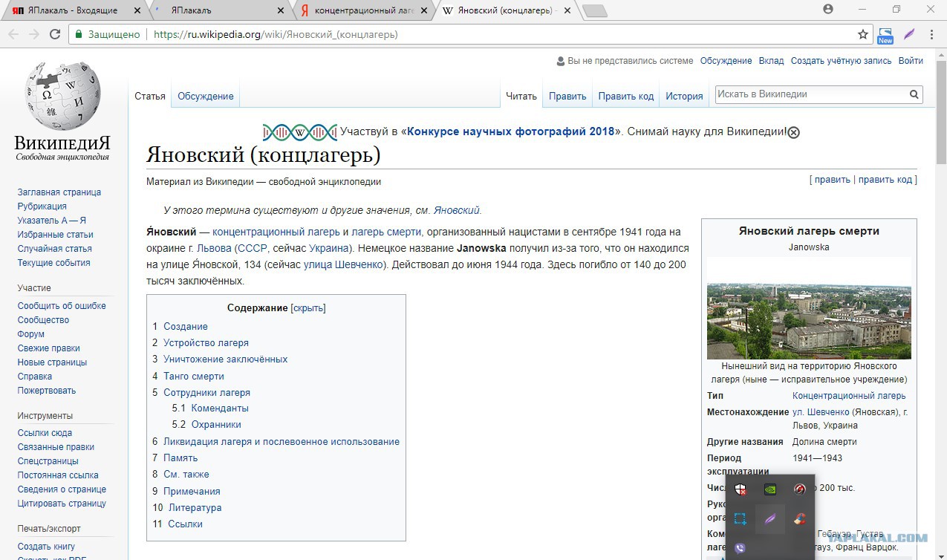Click the 'править код' link near title

tap(886, 179)
